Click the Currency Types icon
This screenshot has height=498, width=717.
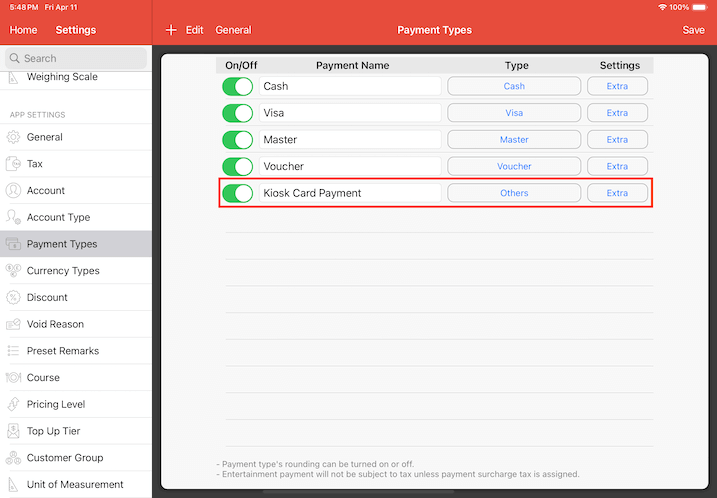pyautogui.click(x=14, y=271)
